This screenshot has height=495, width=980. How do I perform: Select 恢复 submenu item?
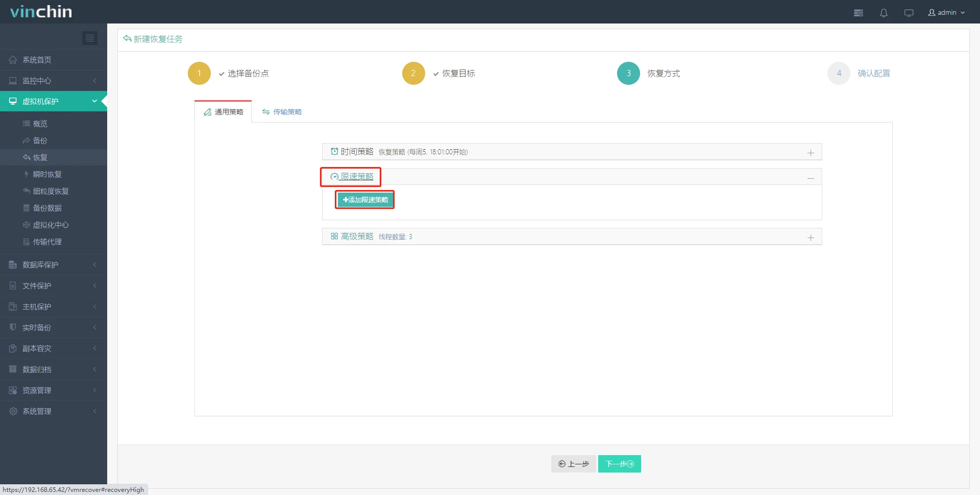54,157
